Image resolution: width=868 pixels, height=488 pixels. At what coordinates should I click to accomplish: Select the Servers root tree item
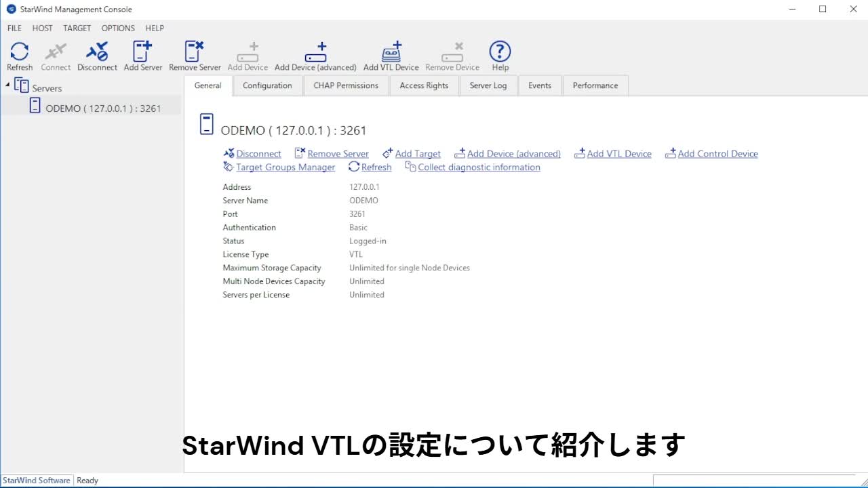[x=47, y=88]
